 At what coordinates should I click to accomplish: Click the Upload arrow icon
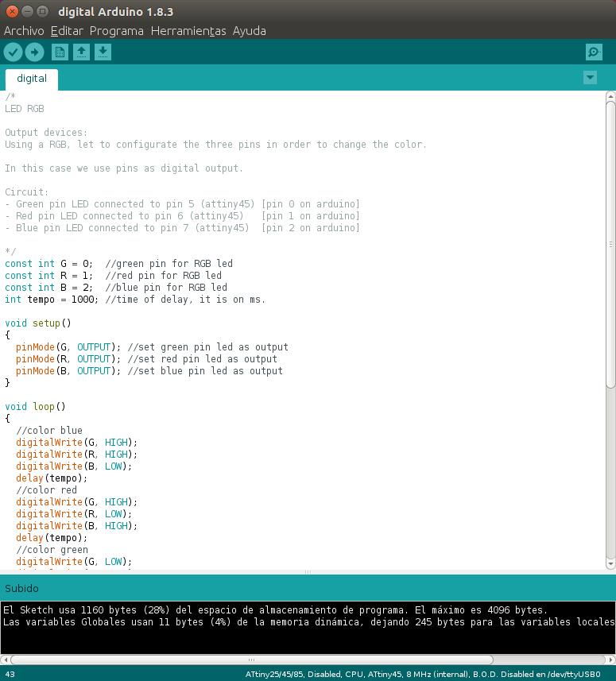click(34, 52)
